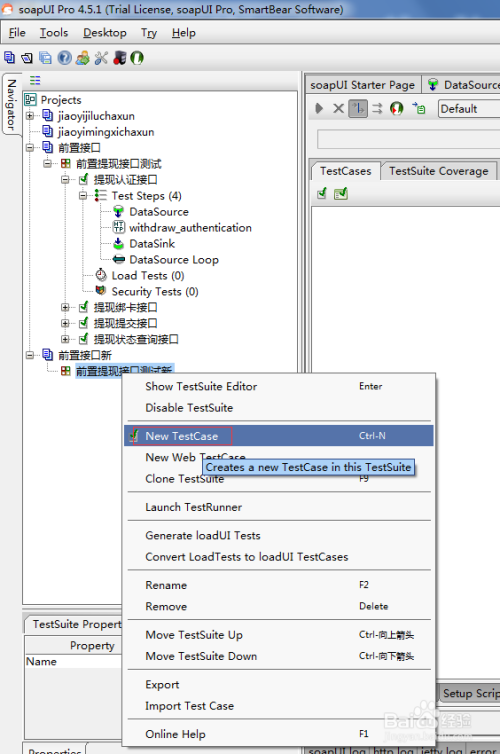
Task: Open the Default run-type combo box
Action: (469, 109)
